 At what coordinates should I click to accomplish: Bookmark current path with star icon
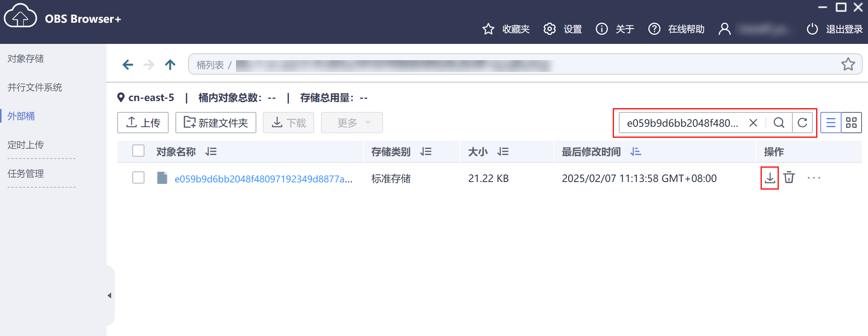coord(848,64)
